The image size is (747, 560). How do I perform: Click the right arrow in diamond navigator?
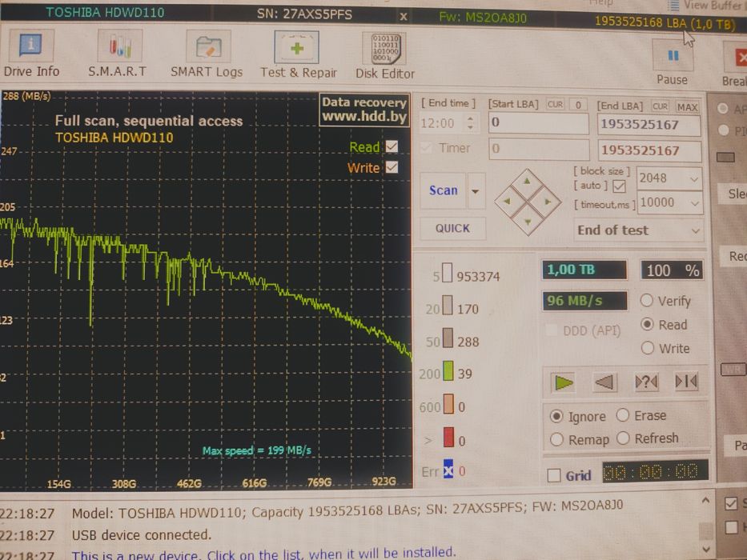[548, 202]
